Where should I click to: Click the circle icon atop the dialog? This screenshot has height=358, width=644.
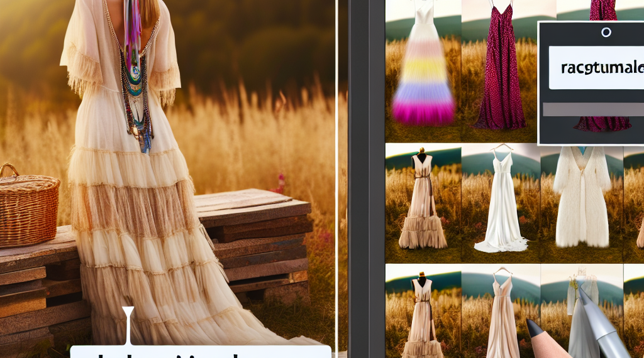pyautogui.click(x=606, y=33)
